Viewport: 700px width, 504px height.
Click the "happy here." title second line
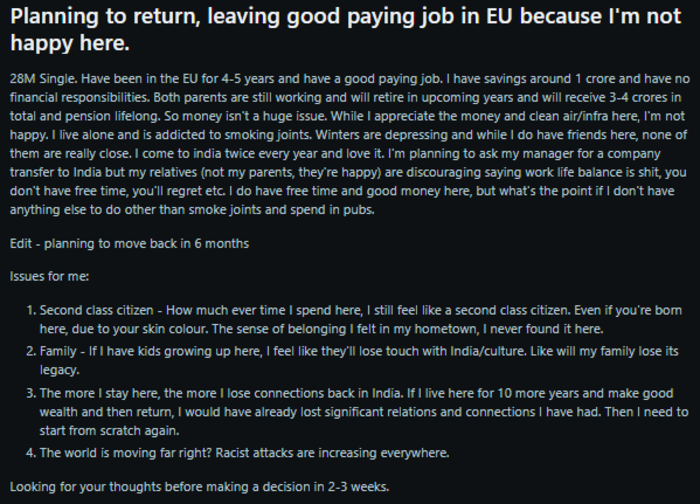70,43
